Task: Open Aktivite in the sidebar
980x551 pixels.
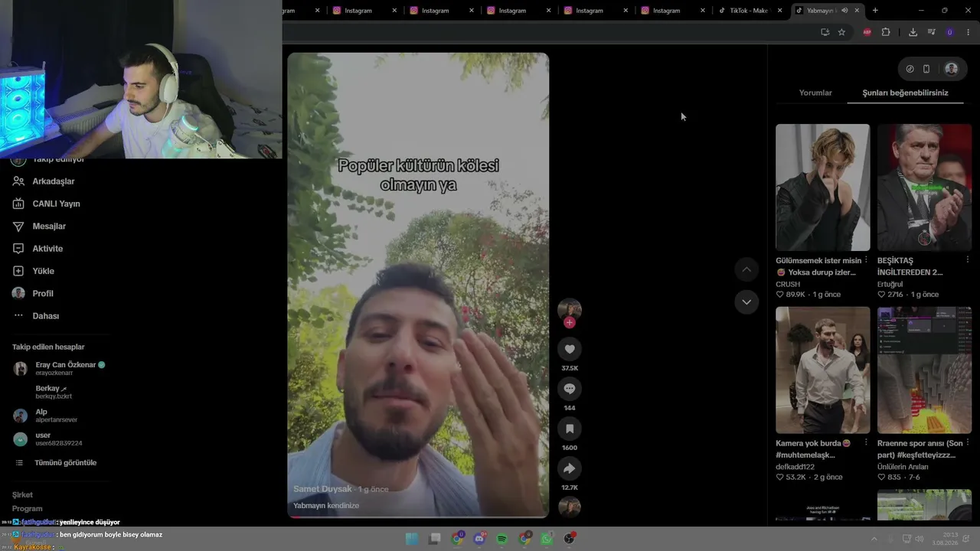Action: pyautogui.click(x=47, y=249)
